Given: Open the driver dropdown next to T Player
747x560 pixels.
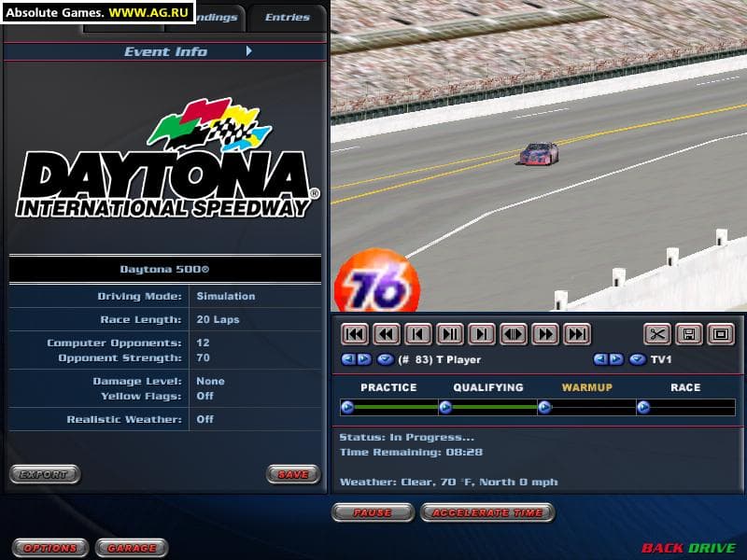Looking at the screenshot, I should (x=385, y=359).
